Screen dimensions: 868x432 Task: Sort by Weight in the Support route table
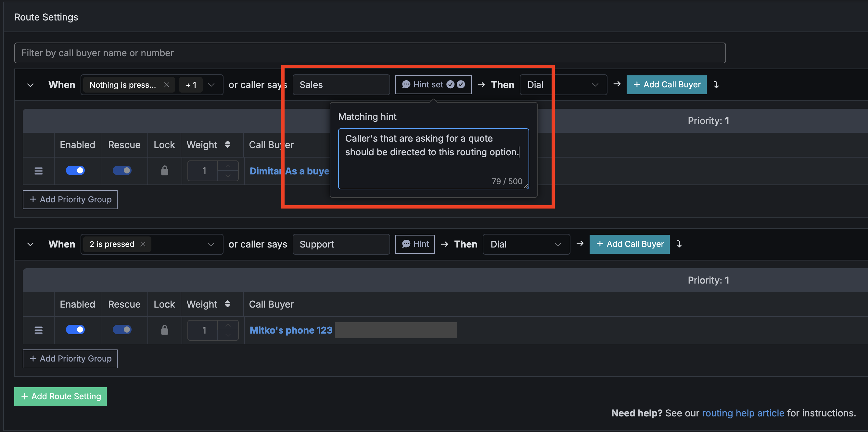227,304
